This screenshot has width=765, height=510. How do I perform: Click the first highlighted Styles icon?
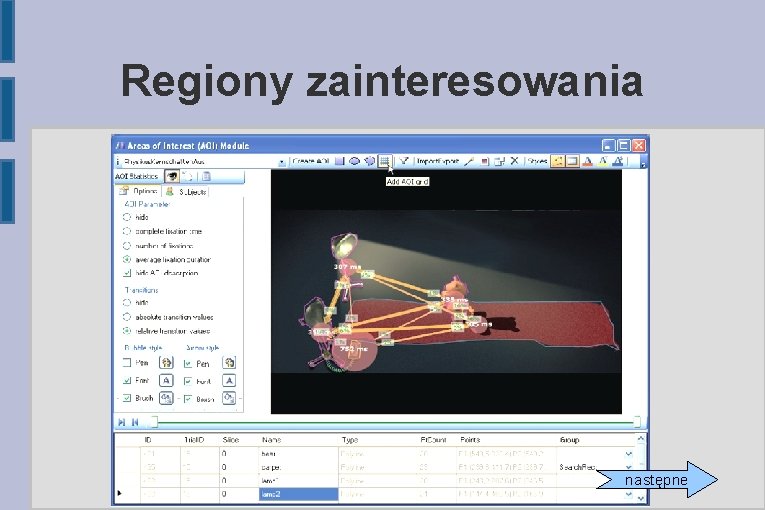coord(558,161)
